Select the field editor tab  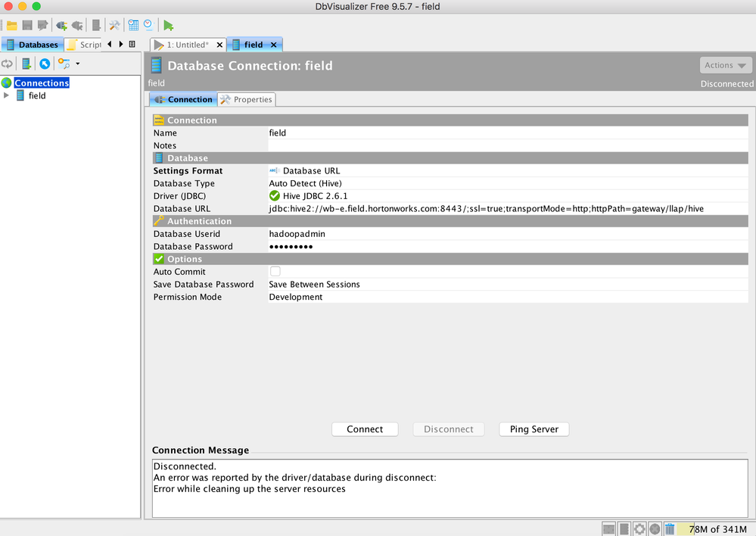(254, 45)
